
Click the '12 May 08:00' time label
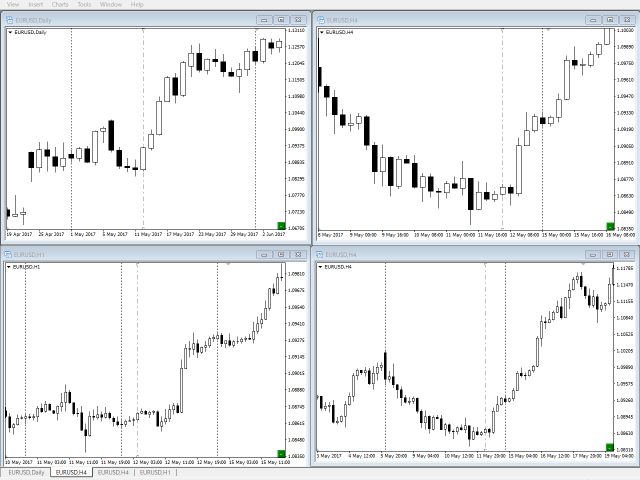click(524, 235)
